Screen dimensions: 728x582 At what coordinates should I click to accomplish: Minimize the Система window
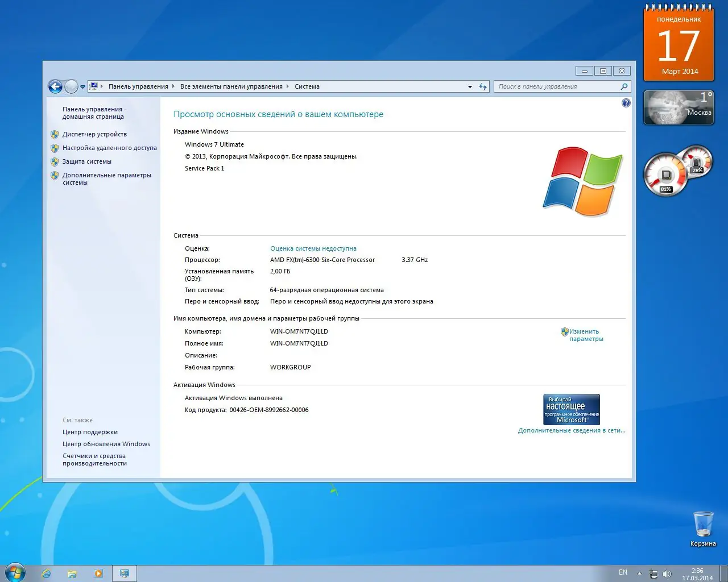[x=584, y=71]
